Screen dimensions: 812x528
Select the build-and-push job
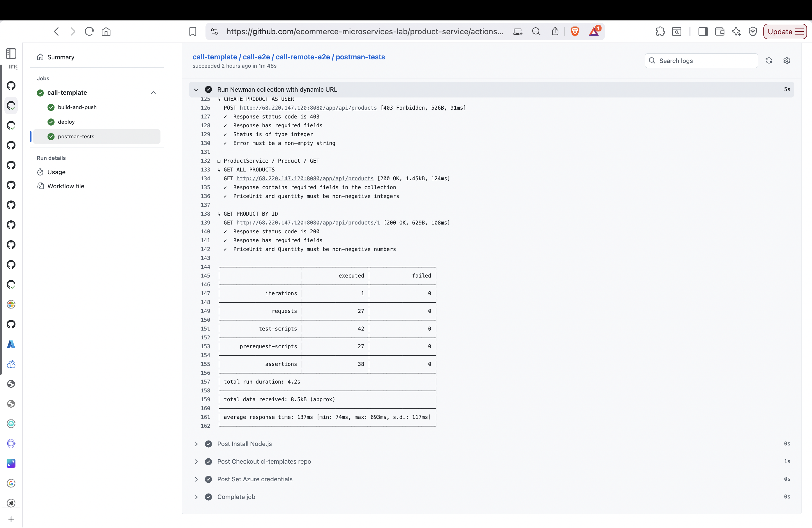77,107
